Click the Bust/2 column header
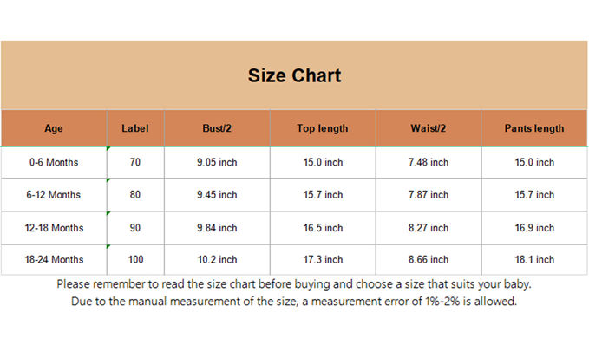Screen dimensions: 589x364 tap(217, 128)
